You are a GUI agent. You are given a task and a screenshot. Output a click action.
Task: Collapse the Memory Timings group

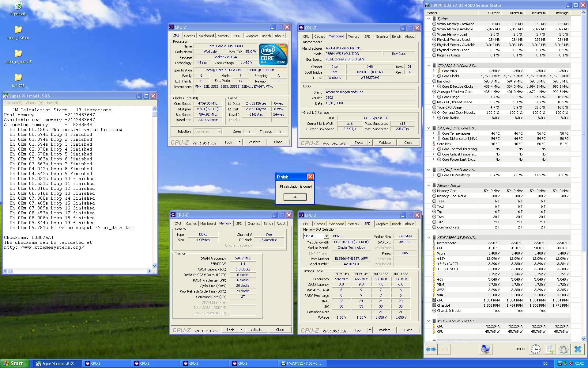(x=429, y=185)
